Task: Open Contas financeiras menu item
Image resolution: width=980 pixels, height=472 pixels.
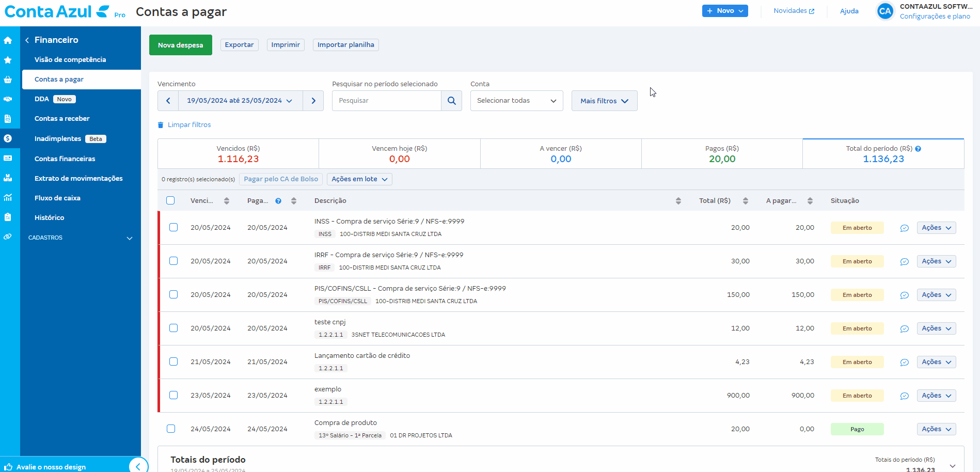Action: [x=65, y=159]
